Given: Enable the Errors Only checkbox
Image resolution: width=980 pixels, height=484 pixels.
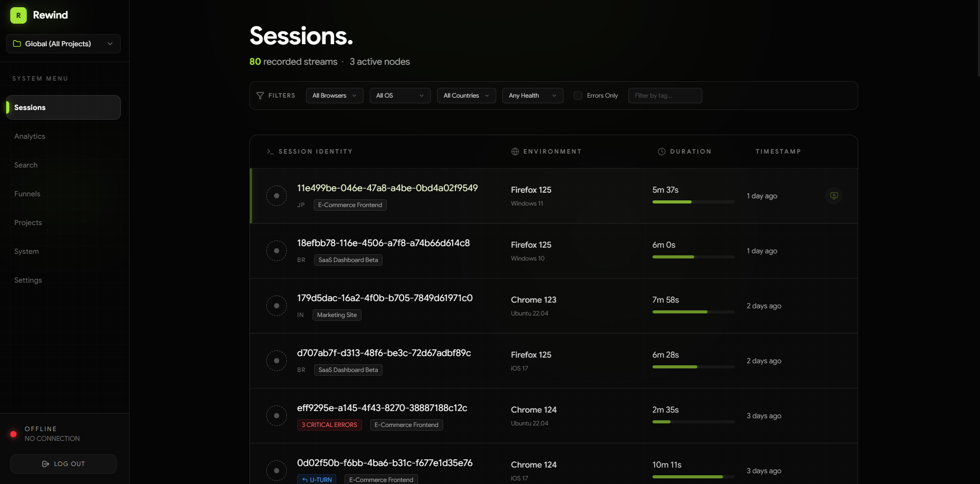Looking at the screenshot, I should [x=578, y=96].
